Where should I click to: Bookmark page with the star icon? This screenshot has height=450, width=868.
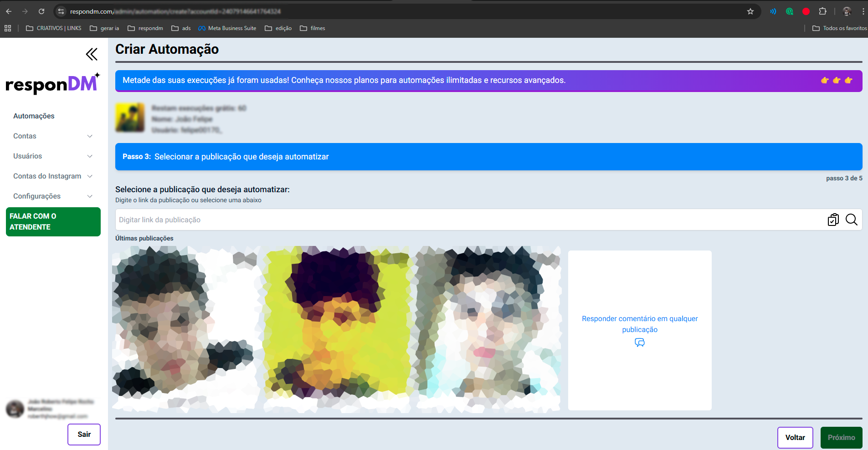pyautogui.click(x=750, y=11)
